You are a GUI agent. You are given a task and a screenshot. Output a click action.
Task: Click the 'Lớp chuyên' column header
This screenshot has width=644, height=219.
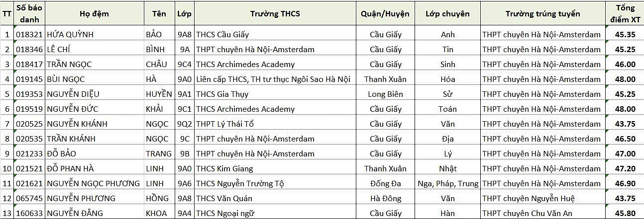click(447, 13)
